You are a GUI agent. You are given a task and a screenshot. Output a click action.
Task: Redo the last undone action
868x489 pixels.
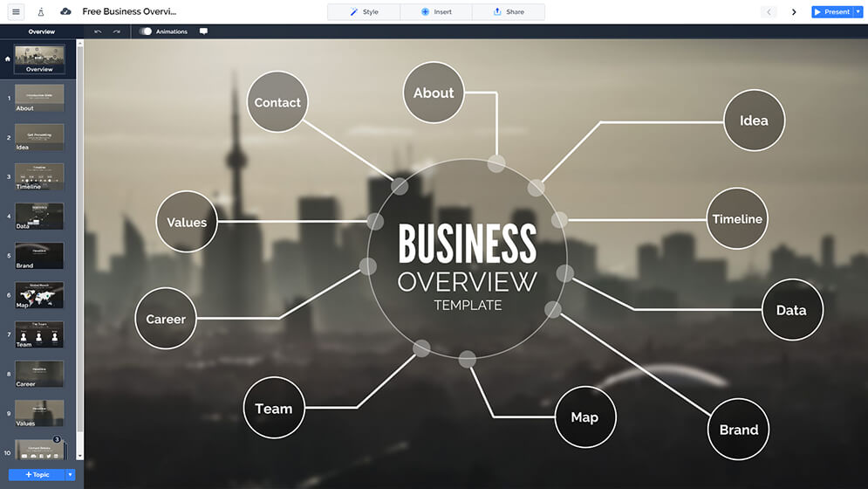click(x=116, y=31)
